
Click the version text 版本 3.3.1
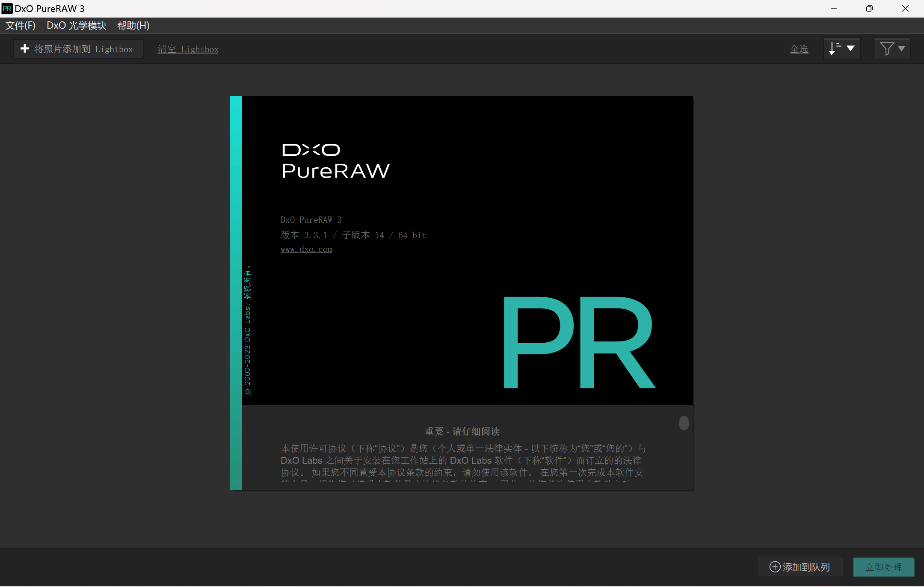pyautogui.click(x=304, y=235)
